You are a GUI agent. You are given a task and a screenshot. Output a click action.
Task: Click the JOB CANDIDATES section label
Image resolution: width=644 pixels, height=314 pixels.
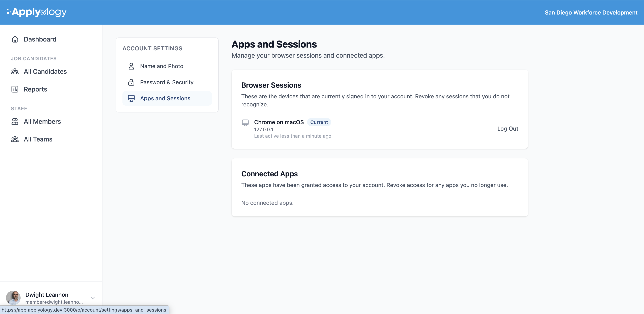tap(34, 58)
